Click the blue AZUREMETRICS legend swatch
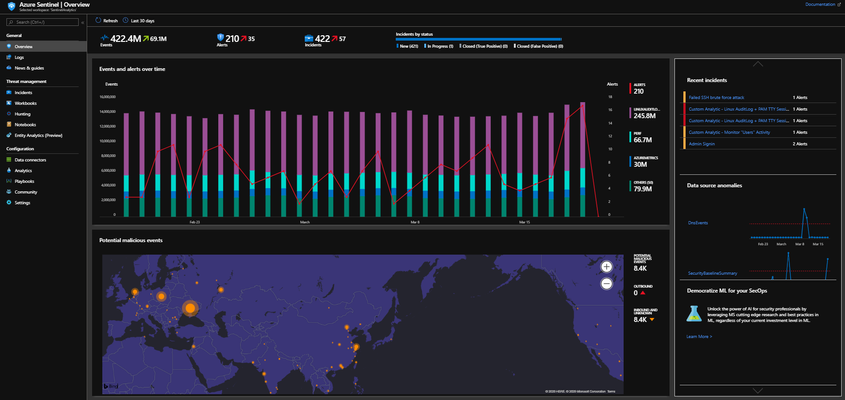The width and height of the screenshot is (845, 400). pyautogui.click(x=629, y=162)
